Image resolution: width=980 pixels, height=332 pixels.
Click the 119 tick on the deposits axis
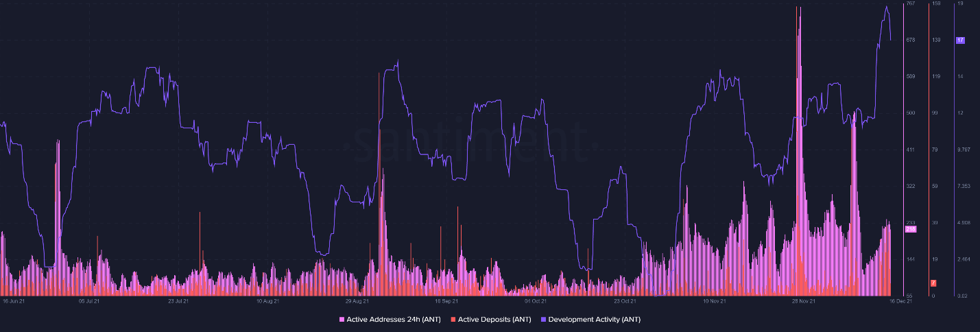tap(935, 77)
